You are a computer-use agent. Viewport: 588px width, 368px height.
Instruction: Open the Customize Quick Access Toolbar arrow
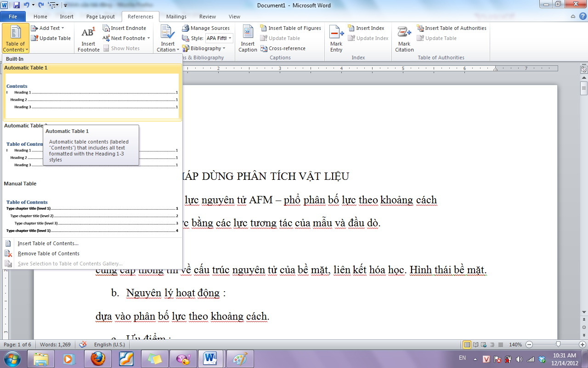point(65,6)
